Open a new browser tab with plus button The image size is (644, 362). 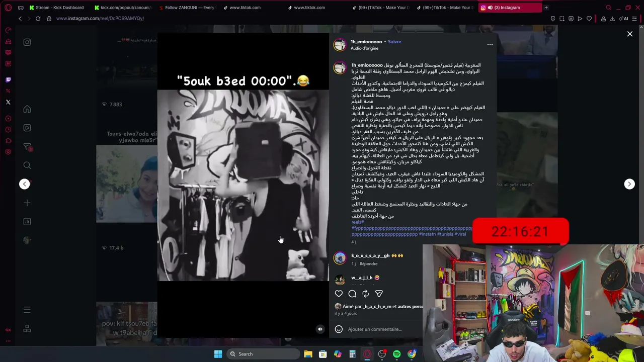[546, 8]
